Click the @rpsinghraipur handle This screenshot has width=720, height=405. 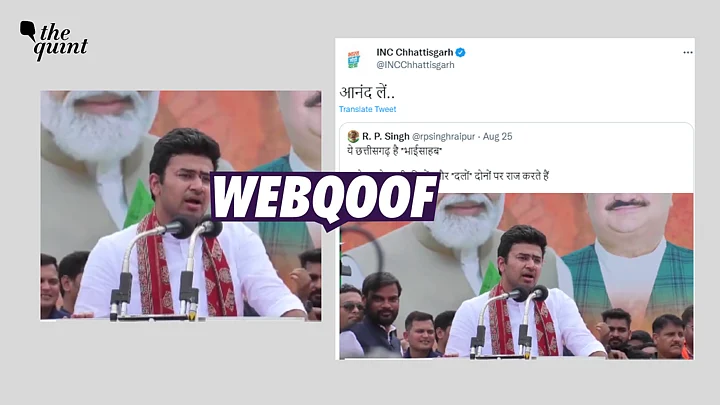tap(443, 136)
